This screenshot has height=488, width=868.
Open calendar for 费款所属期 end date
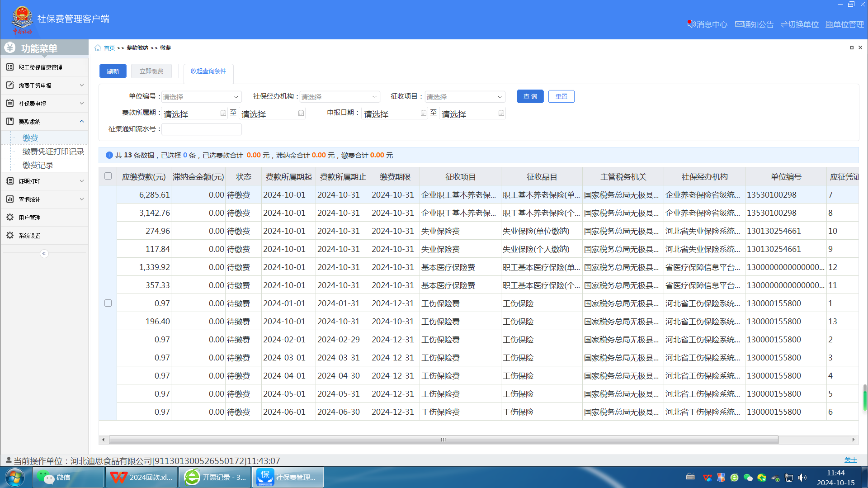(301, 113)
